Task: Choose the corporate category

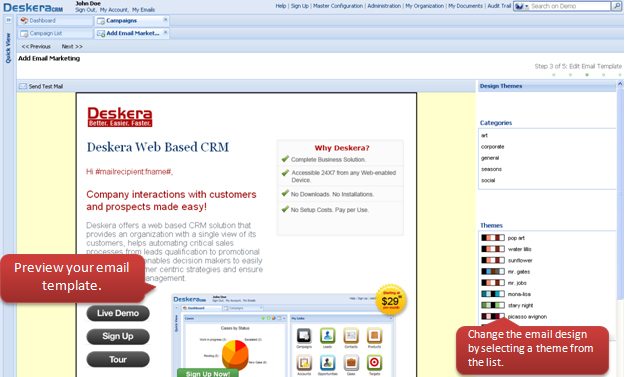Action: pyautogui.click(x=492, y=147)
